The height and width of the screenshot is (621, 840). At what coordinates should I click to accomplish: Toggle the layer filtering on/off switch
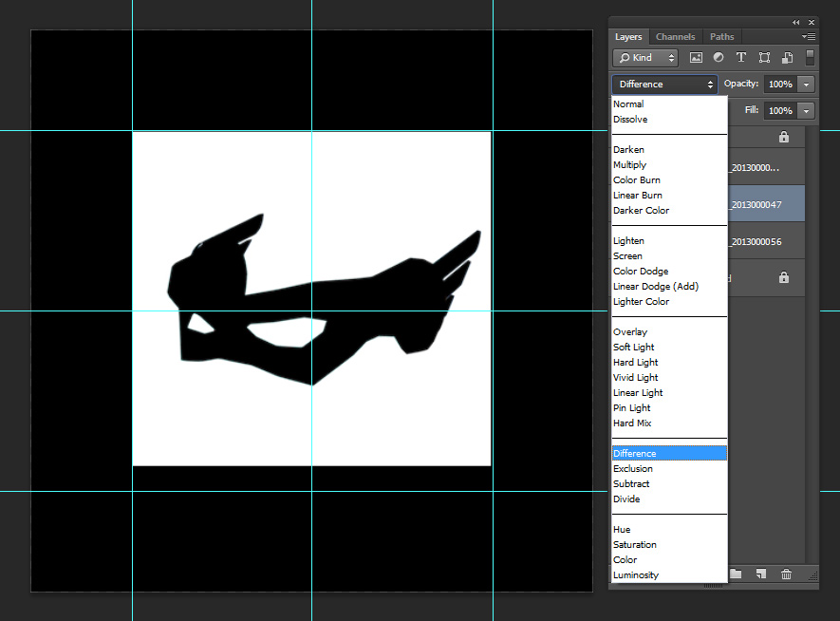(x=810, y=57)
